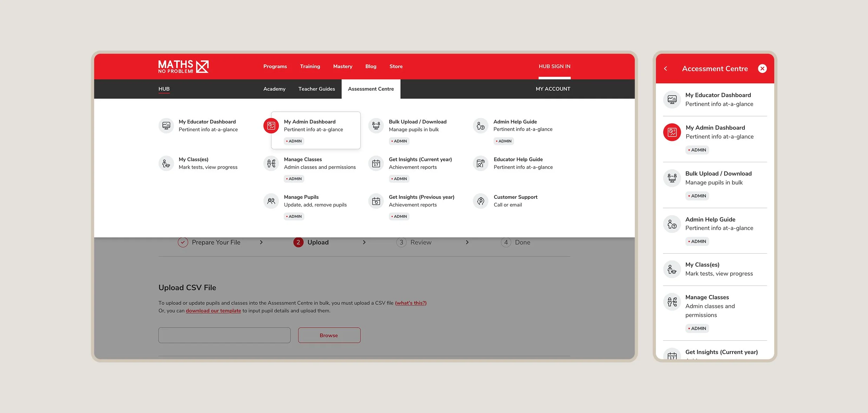Click the CSV file path input field
Screen dimensions: 868x413
pyautogui.click(x=224, y=335)
